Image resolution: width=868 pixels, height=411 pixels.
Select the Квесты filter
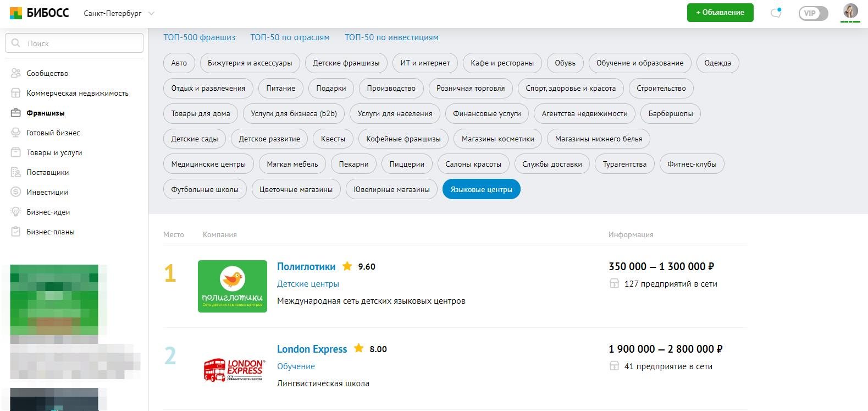[333, 139]
